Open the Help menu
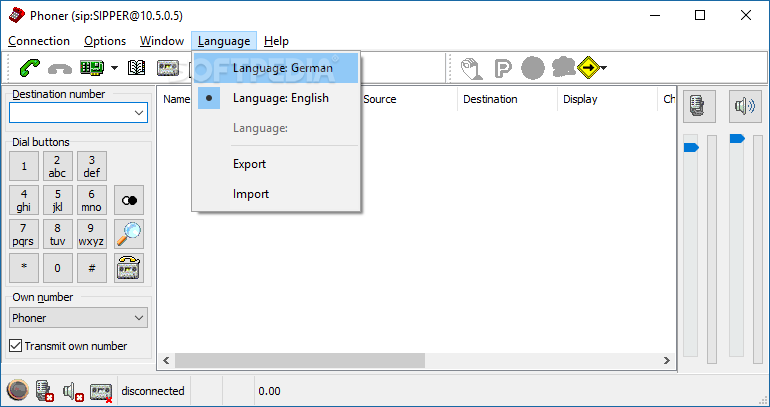The width and height of the screenshot is (770, 407). tap(276, 41)
